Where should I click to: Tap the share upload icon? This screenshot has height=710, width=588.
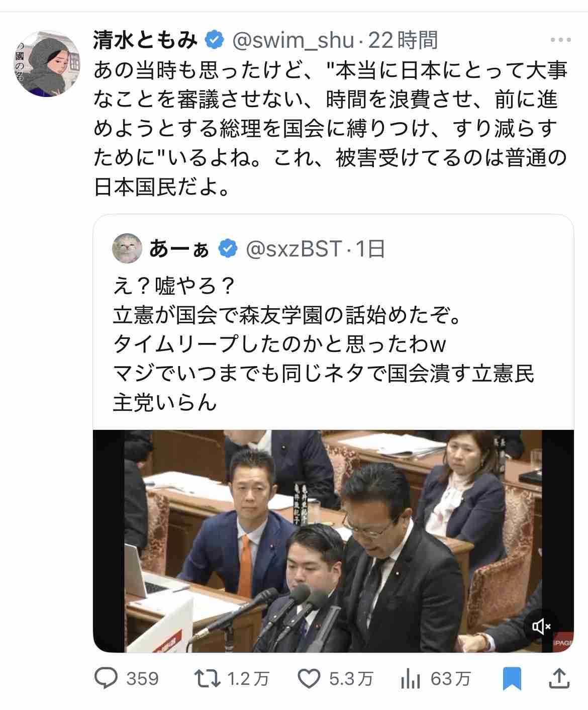tap(558, 678)
